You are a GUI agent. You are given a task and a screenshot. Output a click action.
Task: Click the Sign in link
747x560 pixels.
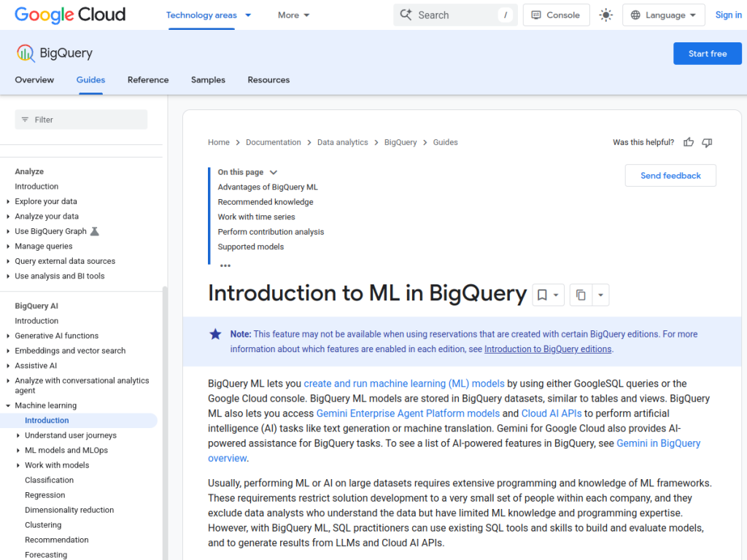click(729, 15)
